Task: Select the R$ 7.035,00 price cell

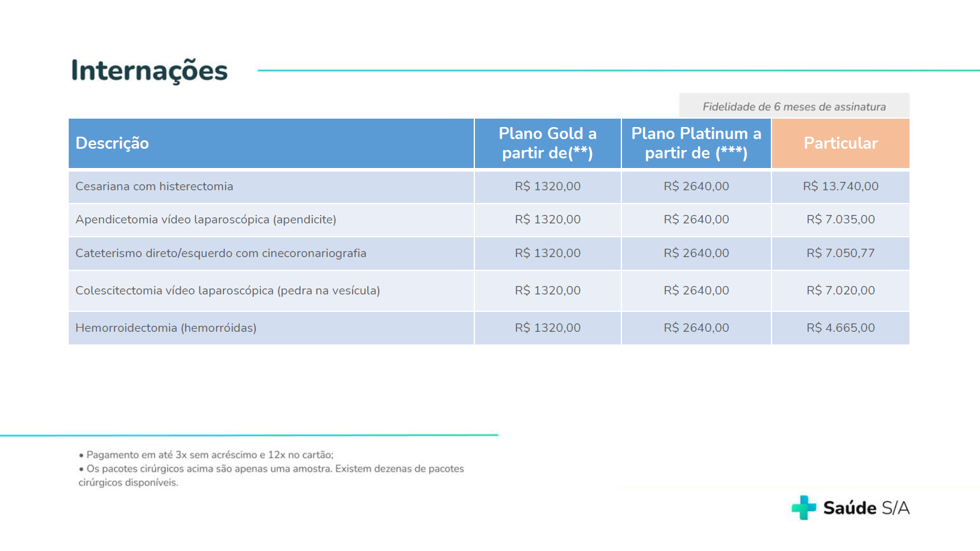Action: pos(840,220)
